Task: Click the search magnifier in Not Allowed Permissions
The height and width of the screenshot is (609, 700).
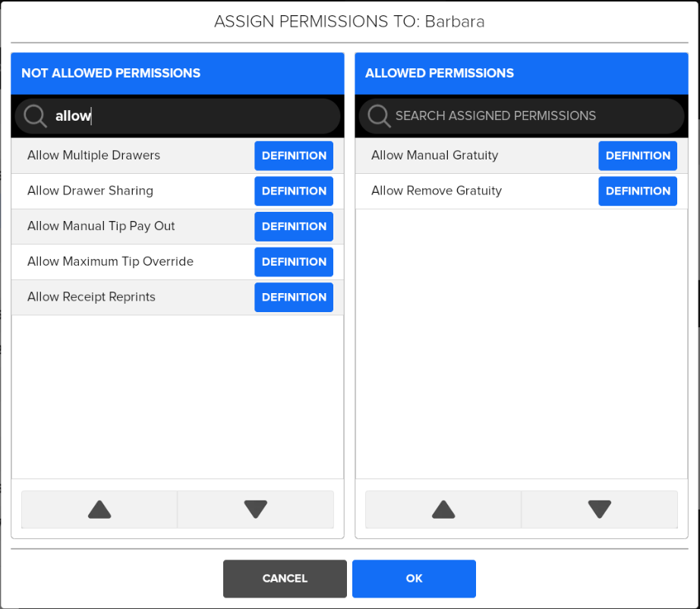Action: click(35, 116)
